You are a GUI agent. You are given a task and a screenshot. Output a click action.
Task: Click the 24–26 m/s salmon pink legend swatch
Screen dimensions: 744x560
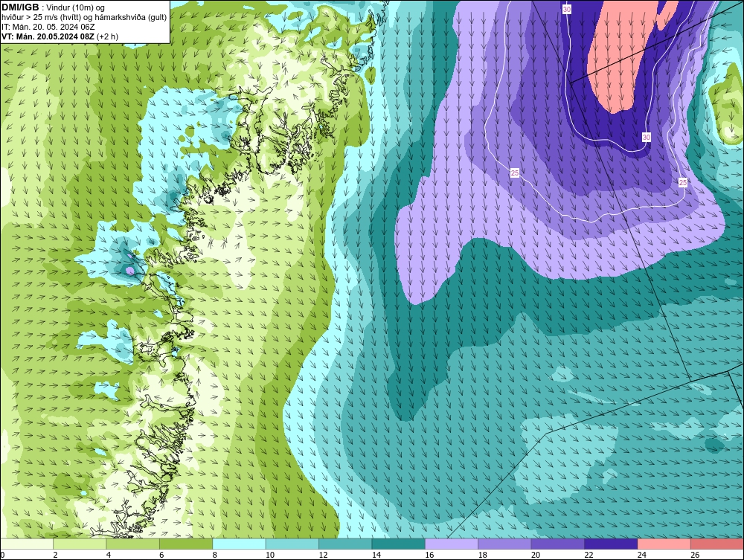click(x=664, y=544)
